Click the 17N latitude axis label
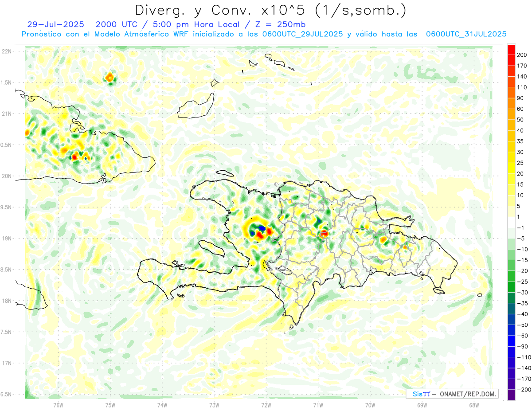This screenshot has width=532, height=411. (6, 363)
